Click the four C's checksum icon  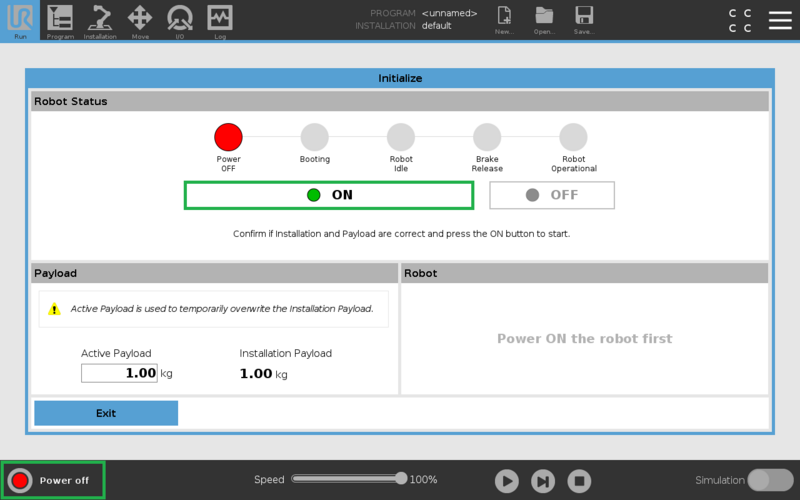[740, 20]
